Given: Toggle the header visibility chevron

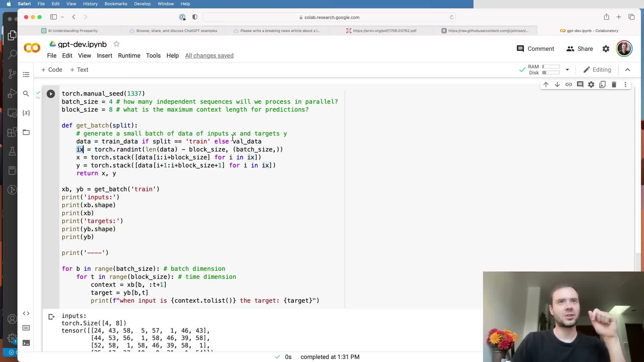Looking at the screenshot, I should (628, 70).
